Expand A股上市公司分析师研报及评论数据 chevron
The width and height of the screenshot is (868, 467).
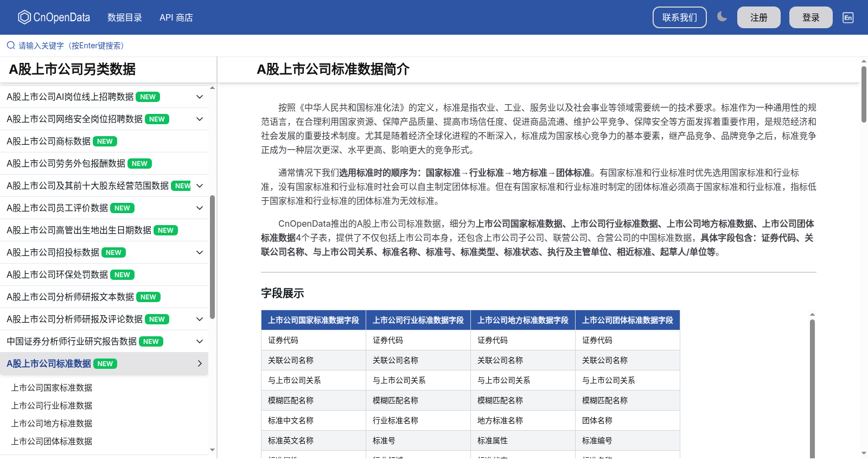tap(200, 319)
